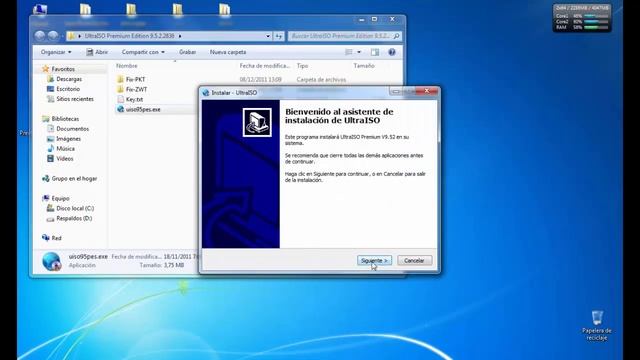The image size is (640, 360).
Task: Create Nueva carpeta in Explorer
Action: pyautogui.click(x=228, y=52)
